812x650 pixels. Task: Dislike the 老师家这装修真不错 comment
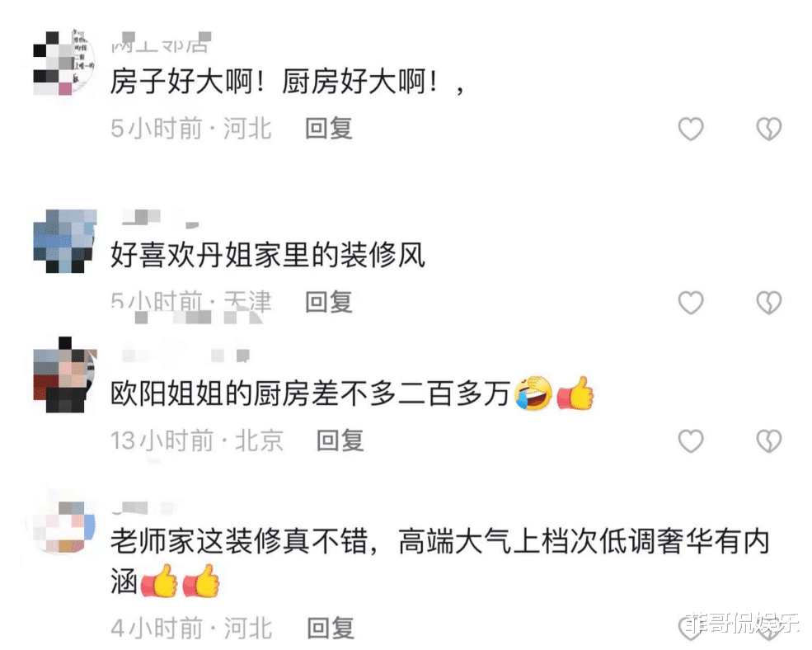coord(769,629)
